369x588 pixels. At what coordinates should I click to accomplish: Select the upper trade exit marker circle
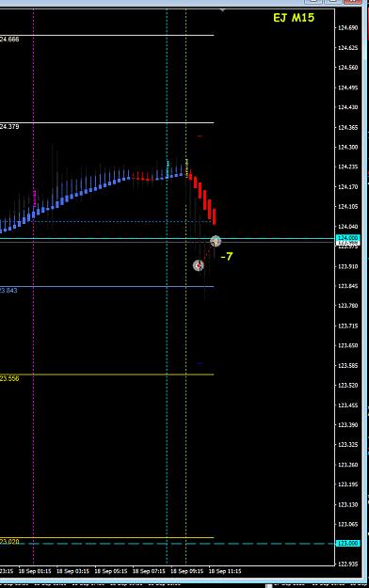(216, 241)
